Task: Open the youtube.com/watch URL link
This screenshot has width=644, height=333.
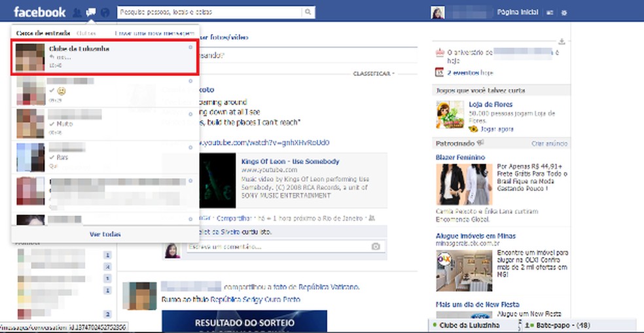Action: click(x=264, y=143)
